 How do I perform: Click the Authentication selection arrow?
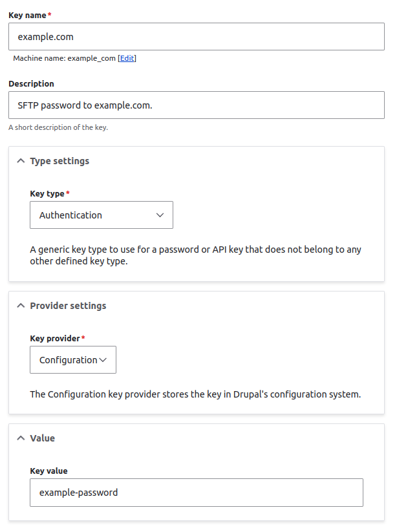point(159,215)
